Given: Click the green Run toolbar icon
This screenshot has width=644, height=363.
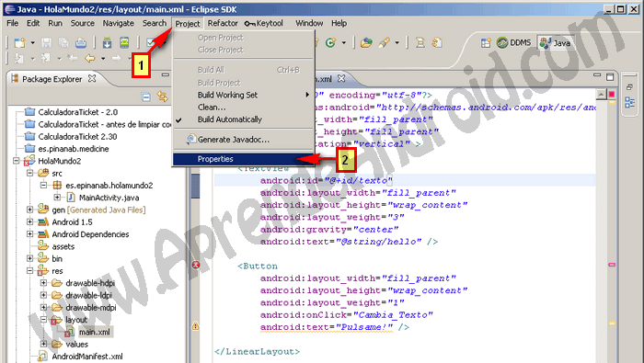Looking at the screenshot, I should click(x=330, y=42).
